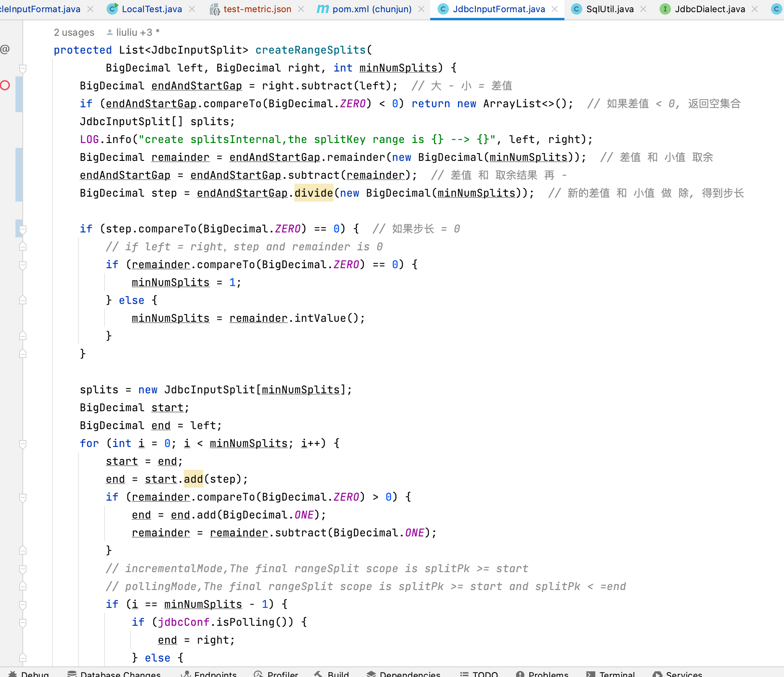The height and width of the screenshot is (677, 784).
Task: Click the highlighted divide method call
Action: coord(314,193)
